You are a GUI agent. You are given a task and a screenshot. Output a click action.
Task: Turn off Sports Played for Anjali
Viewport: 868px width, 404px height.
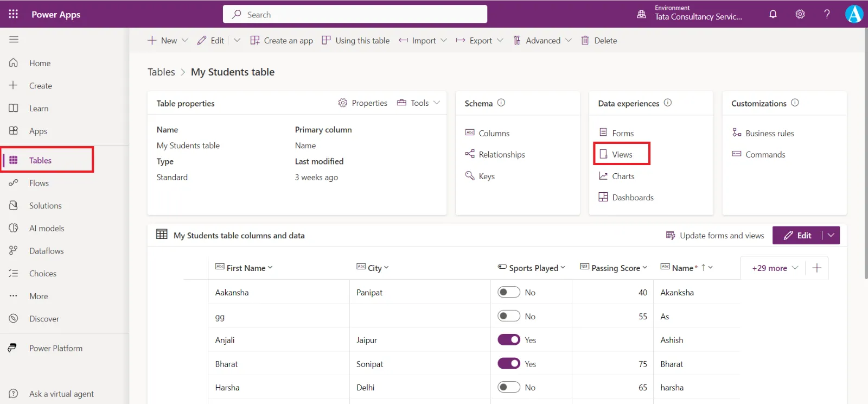click(x=509, y=340)
